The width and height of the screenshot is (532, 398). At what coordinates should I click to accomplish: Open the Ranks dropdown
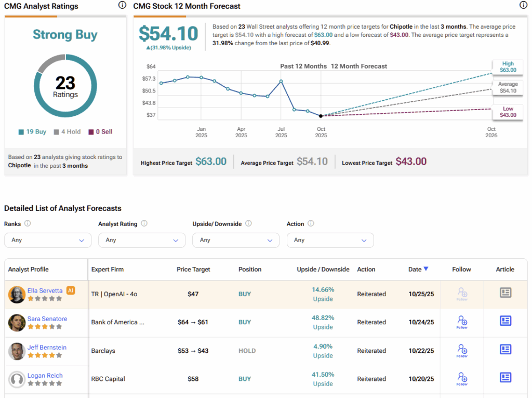coord(47,240)
